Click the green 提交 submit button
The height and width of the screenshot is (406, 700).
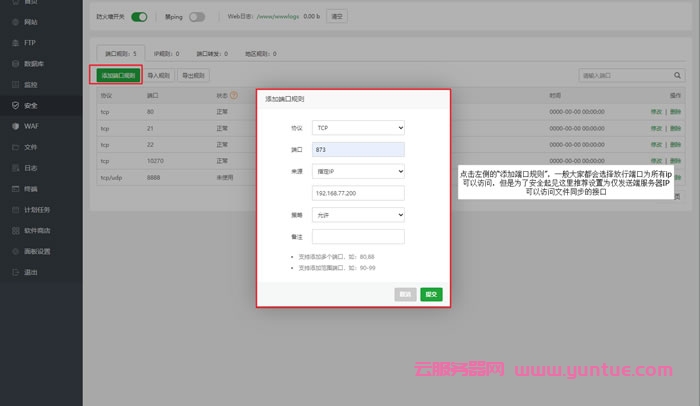tap(431, 294)
